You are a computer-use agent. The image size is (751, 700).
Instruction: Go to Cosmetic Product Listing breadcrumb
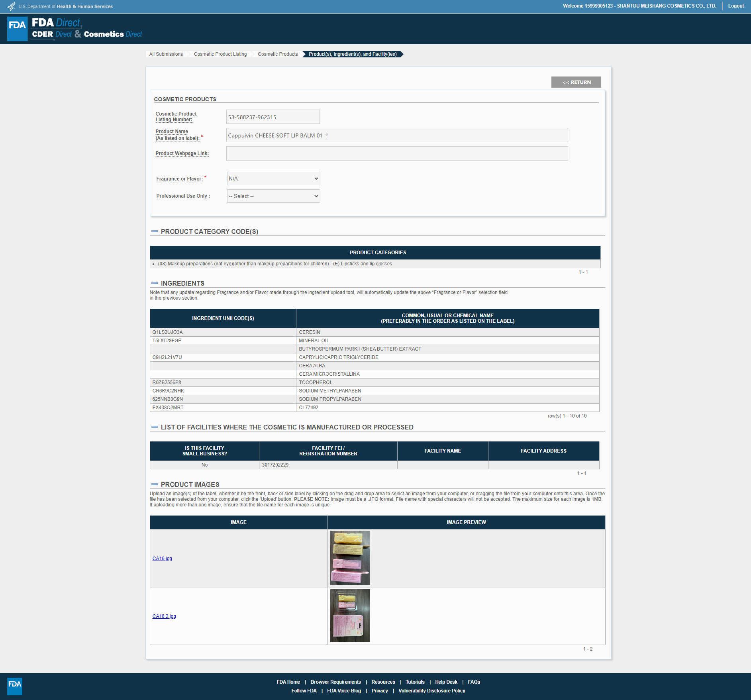pos(220,54)
